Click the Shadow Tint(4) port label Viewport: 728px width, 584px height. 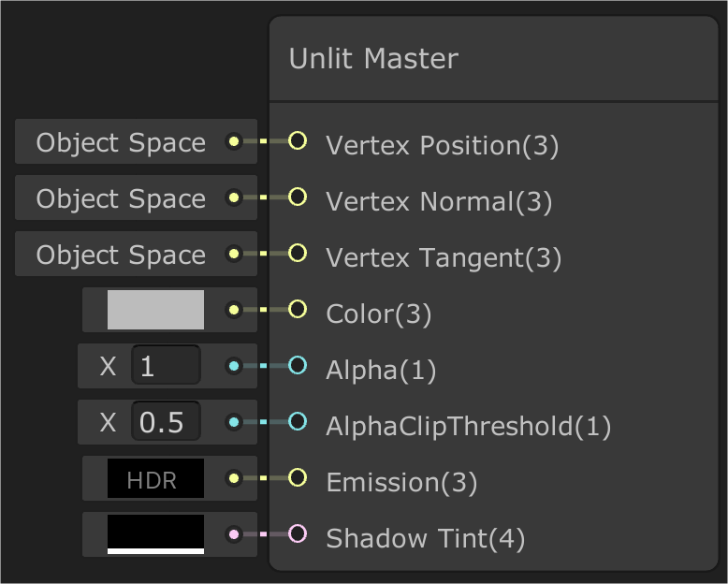coord(425,539)
